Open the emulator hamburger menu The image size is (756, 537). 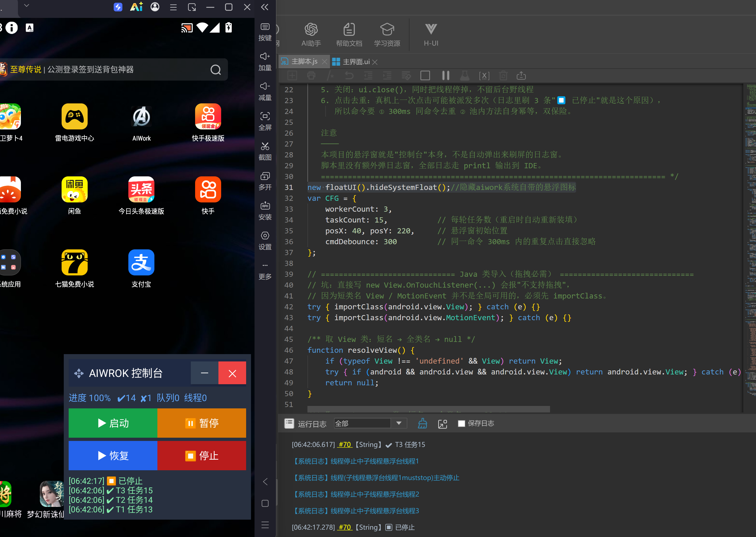coord(173,7)
